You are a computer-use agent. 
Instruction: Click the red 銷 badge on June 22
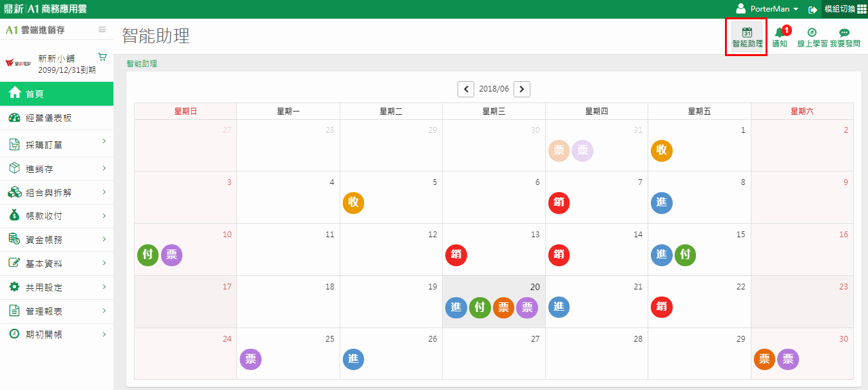click(x=662, y=307)
